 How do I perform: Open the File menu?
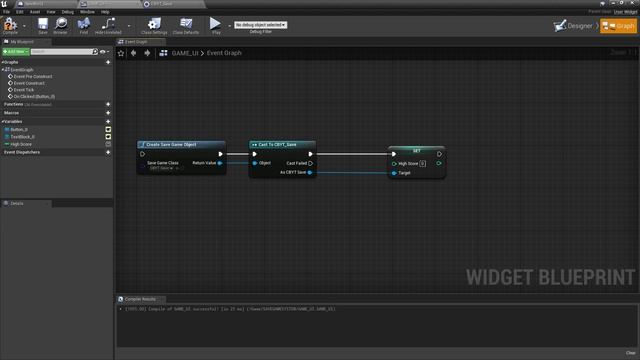[7, 12]
